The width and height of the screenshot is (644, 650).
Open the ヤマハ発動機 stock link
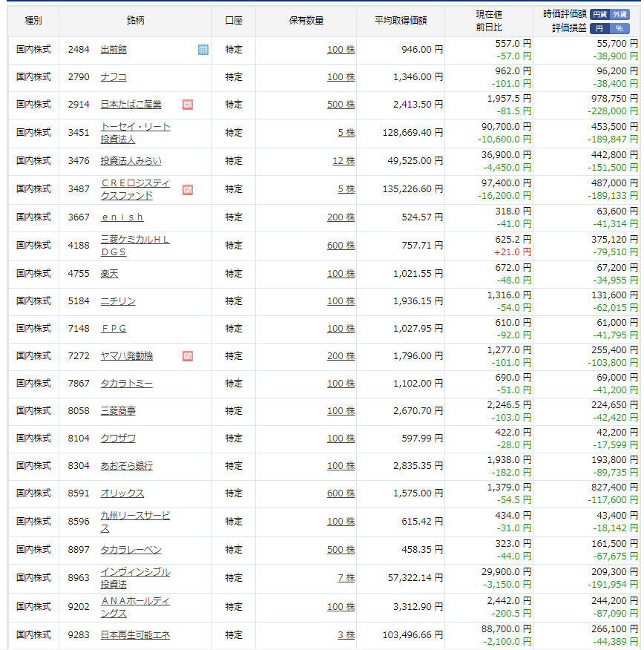point(127,356)
